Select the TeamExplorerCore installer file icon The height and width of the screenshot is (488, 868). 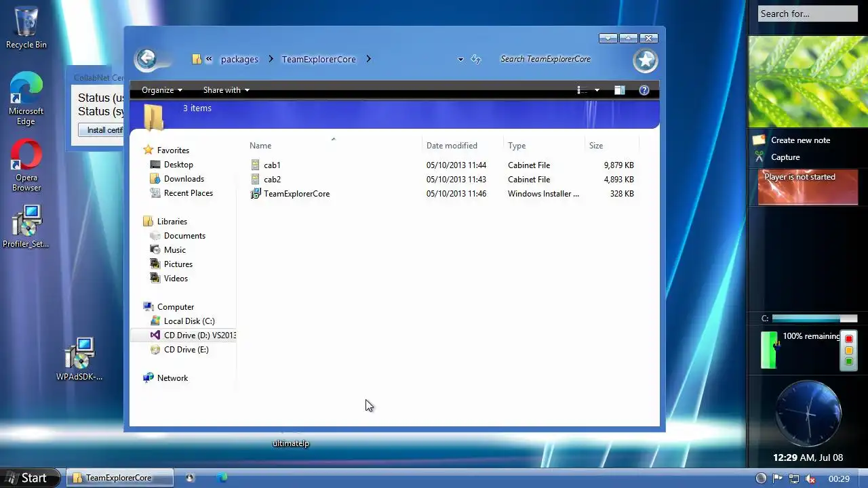tap(256, 193)
